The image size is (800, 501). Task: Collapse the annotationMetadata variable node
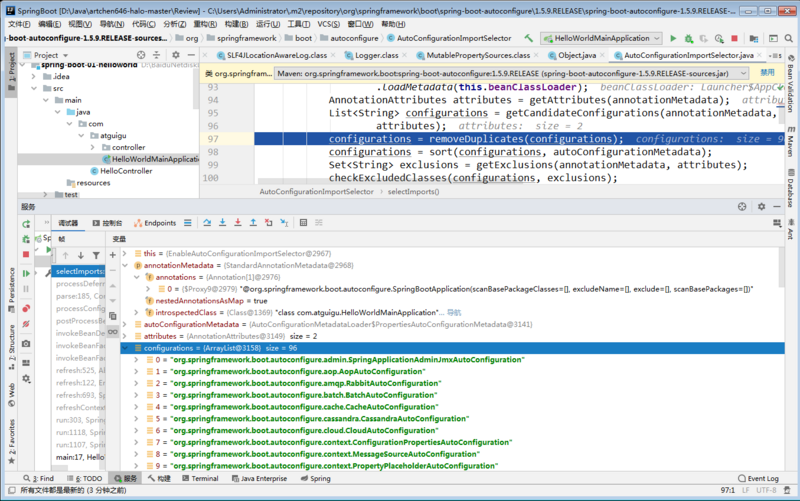(124, 265)
